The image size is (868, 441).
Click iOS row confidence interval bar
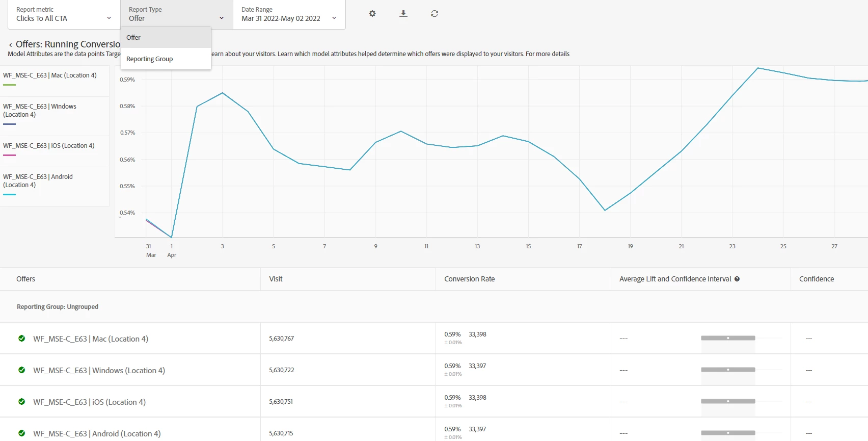(x=728, y=401)
